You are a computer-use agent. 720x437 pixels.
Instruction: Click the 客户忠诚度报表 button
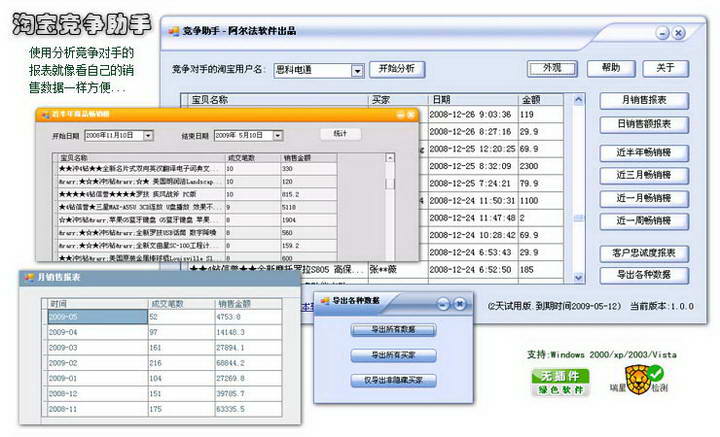(x=645, y=252)
